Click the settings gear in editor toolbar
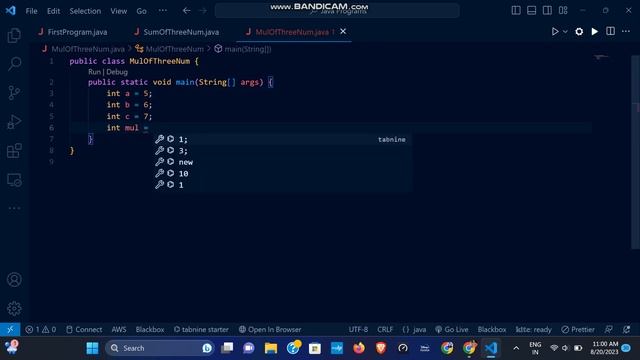 pyautogui.click(x=579, y=31)
